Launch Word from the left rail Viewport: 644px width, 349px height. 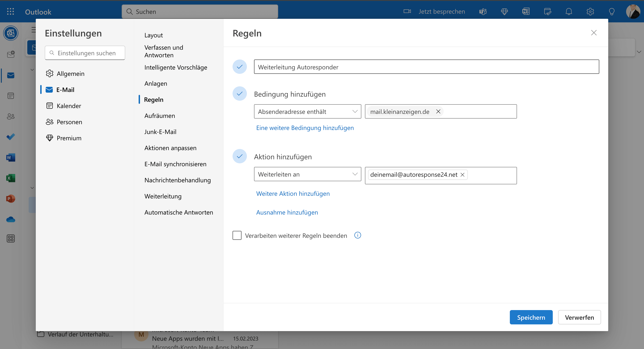tap(11, 157)
